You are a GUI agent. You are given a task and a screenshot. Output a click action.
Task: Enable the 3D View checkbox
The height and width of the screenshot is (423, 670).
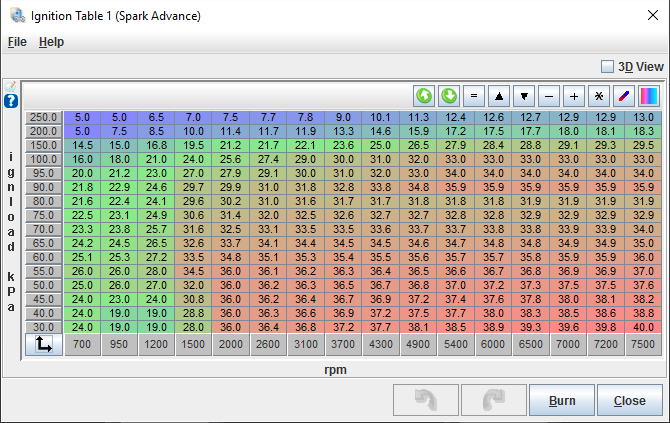click(x=607, y=66)
